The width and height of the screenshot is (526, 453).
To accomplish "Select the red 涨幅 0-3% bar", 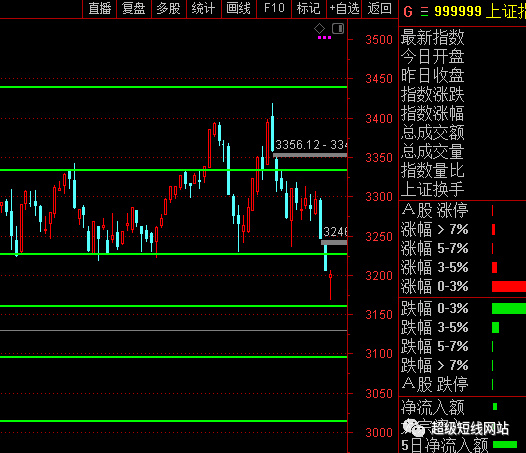I will coord(509,287).
